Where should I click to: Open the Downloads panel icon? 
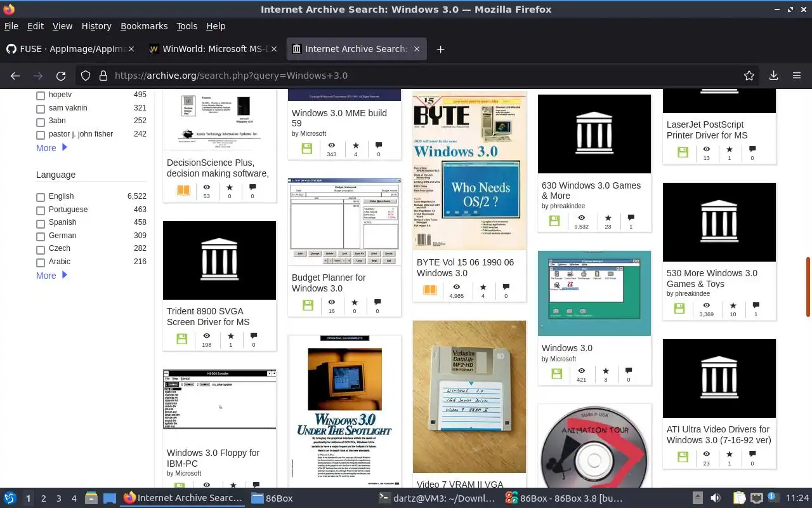coord(773,76)
